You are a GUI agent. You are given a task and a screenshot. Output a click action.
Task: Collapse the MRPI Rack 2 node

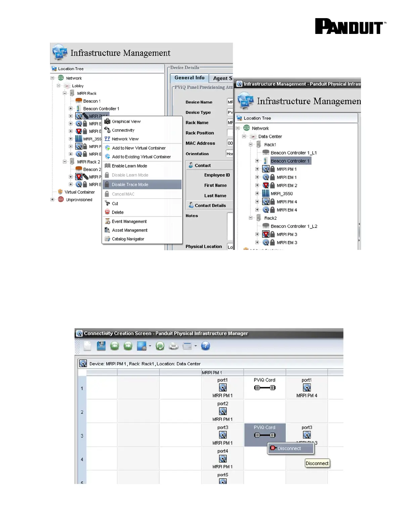(x=64, y=162)
